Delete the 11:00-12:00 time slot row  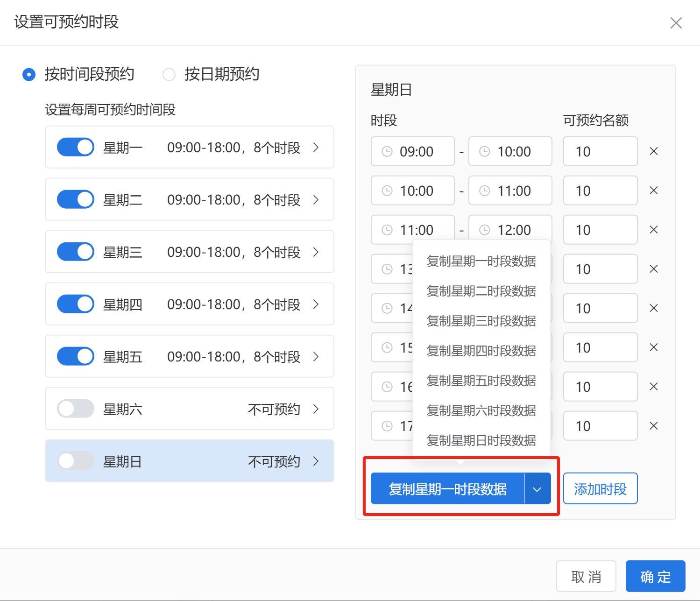coord(654,230)
